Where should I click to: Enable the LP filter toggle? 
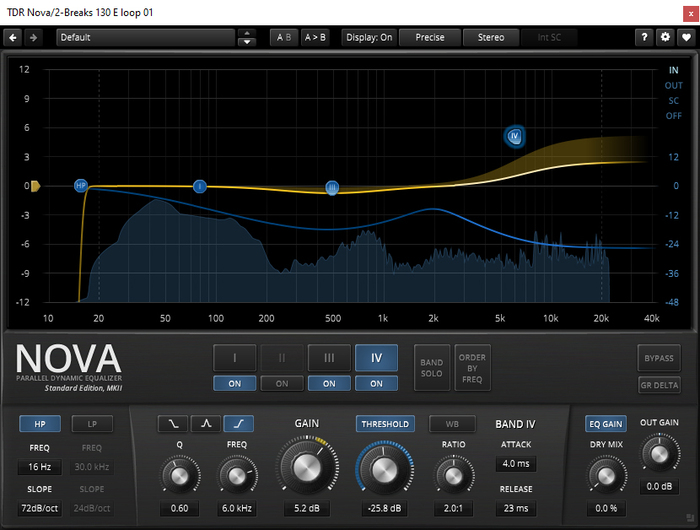pos(92,424)
